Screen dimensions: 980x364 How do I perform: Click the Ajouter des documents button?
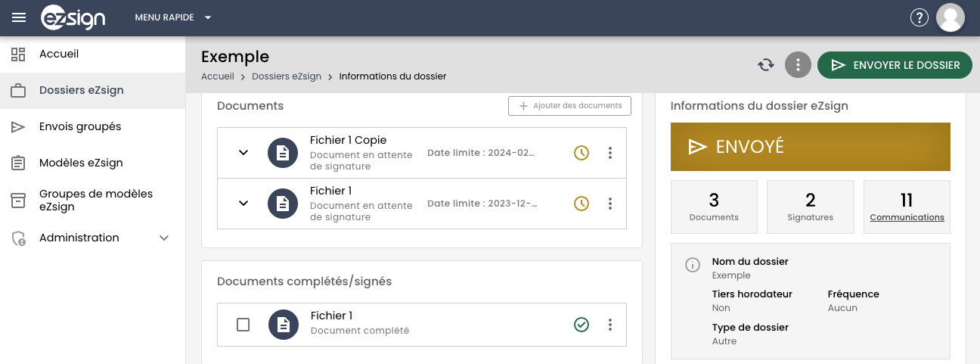569,106
